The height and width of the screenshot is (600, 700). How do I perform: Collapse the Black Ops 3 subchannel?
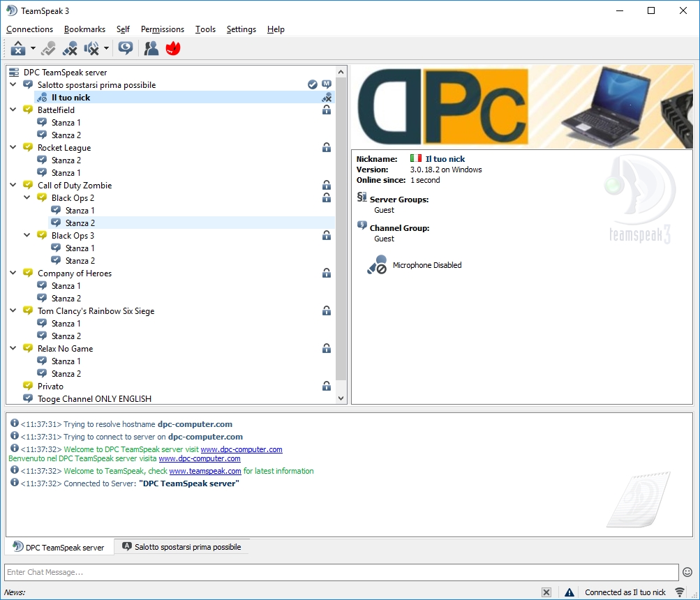click(28, 236)
